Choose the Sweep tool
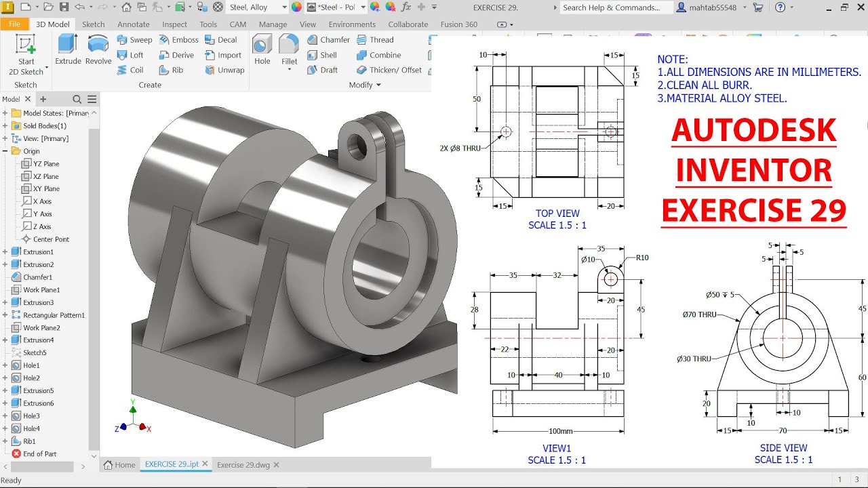 [134, 40]
